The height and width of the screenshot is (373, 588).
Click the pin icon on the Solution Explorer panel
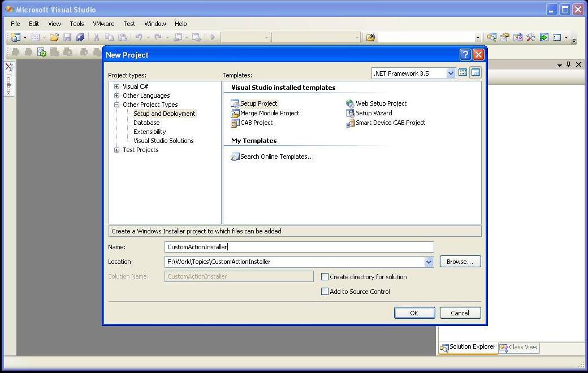click(x=569, y=64)
